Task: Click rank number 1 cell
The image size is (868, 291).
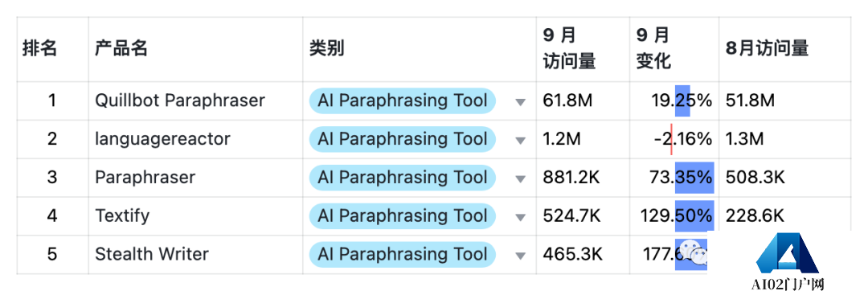Action: pos(52,100)
